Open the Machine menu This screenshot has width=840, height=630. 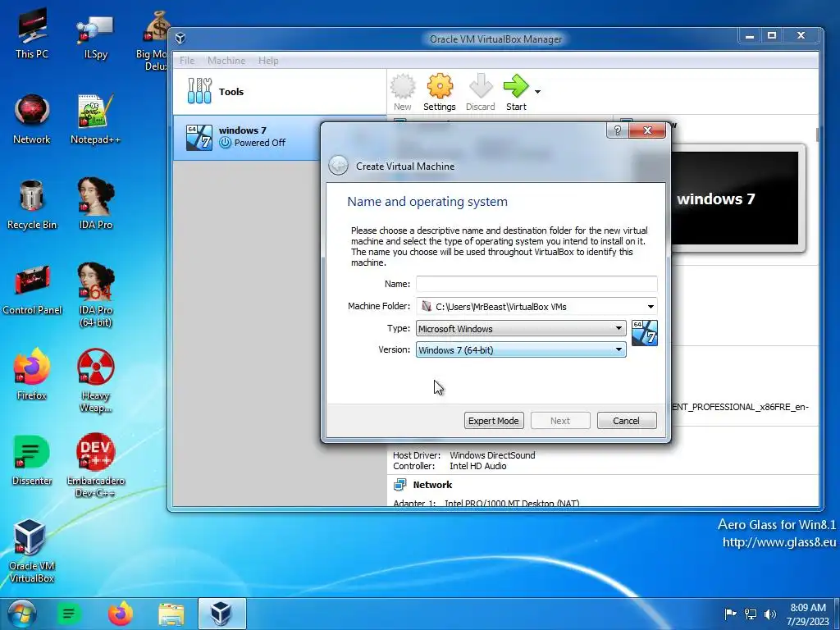tap(226, 61)
